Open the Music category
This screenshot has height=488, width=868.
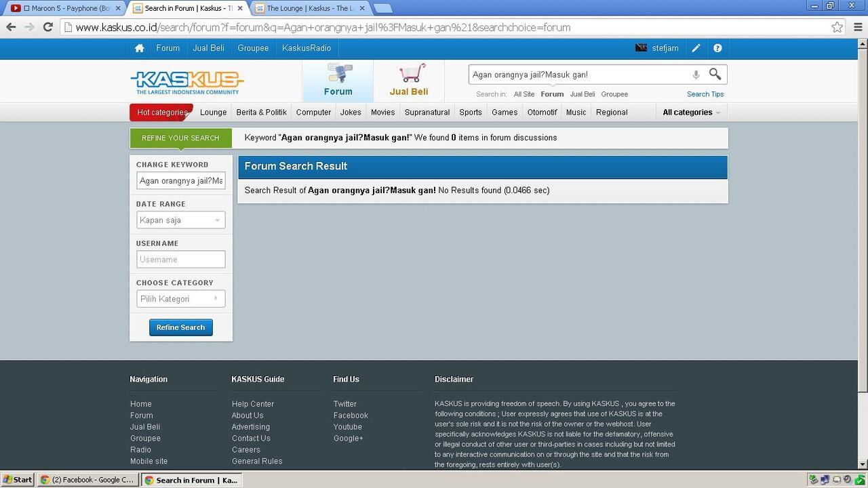[x=576, y=113]
